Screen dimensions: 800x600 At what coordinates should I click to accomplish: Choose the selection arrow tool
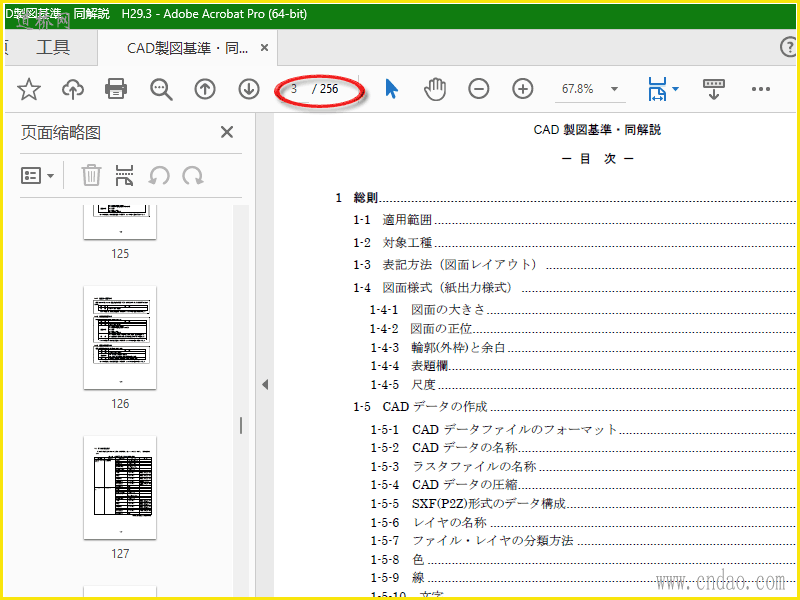[391, 89]
